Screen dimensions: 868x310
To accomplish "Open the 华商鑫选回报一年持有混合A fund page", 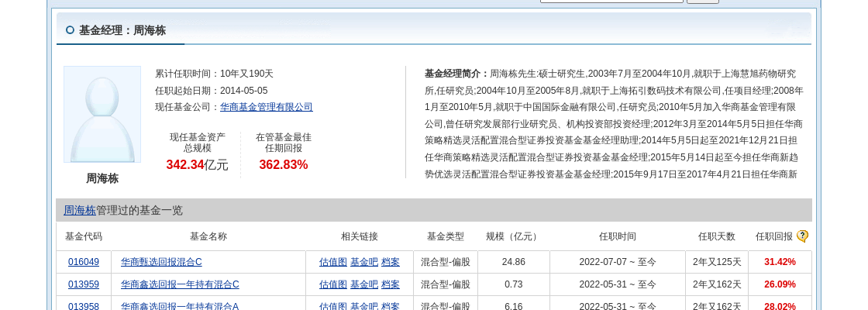I will pos(180,306).
